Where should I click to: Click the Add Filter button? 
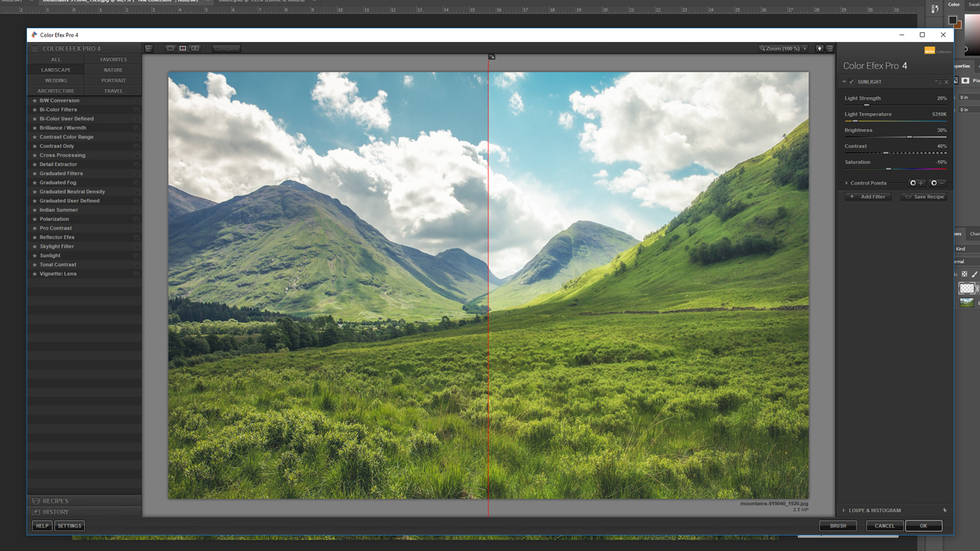(x=868, y=197)
